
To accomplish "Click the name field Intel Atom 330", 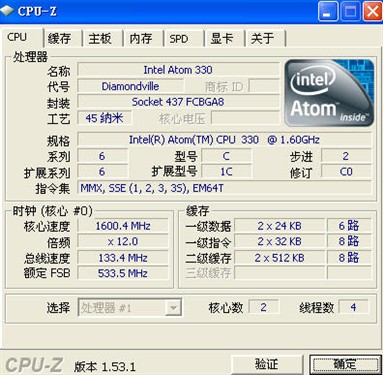I will pyautogui.click(x=178, y=70).
